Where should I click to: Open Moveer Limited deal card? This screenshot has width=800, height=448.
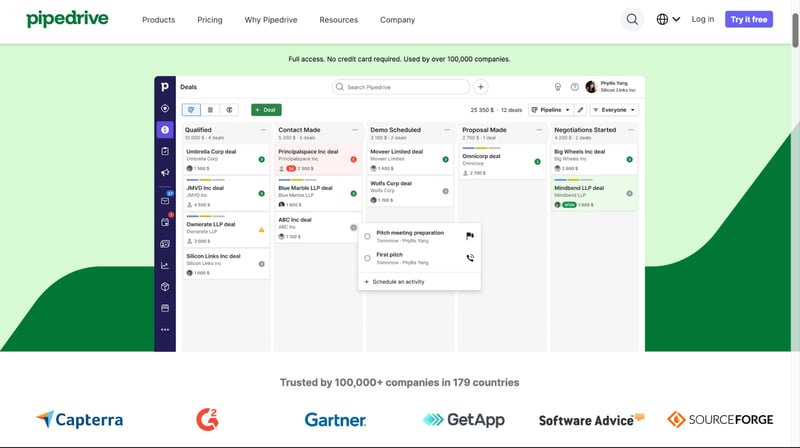point(410,160)
